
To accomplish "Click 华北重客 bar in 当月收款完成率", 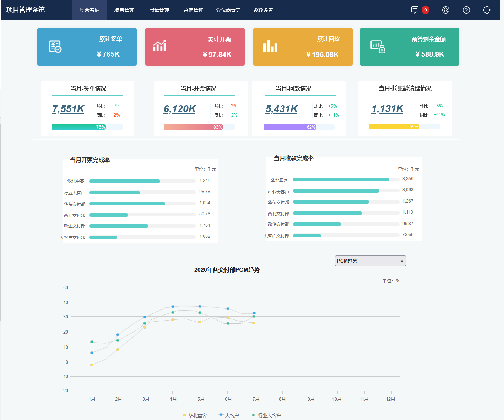I will pyautogui.click(x=341, y=179).
